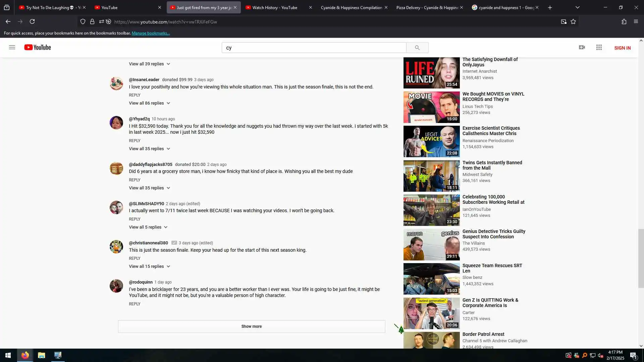Viewport: 644px width, 362px height.
Task: Switch to Cyanide & Happiness Compilation tab
Action: [x=351, y=7]
